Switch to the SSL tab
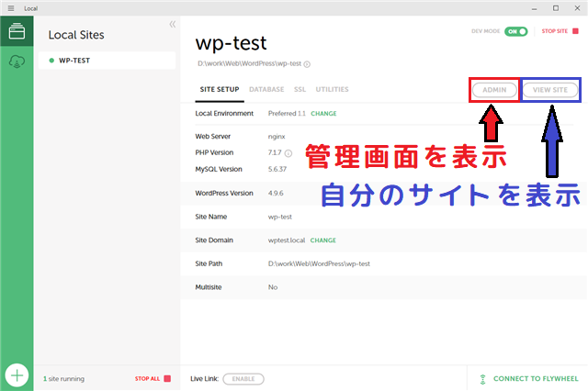The width and height of the screenshot is (588, 391). click(x=300, y=90)
